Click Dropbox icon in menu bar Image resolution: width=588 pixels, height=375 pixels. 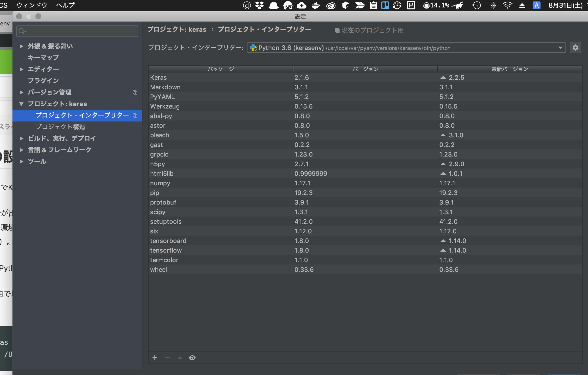[259, 5]
